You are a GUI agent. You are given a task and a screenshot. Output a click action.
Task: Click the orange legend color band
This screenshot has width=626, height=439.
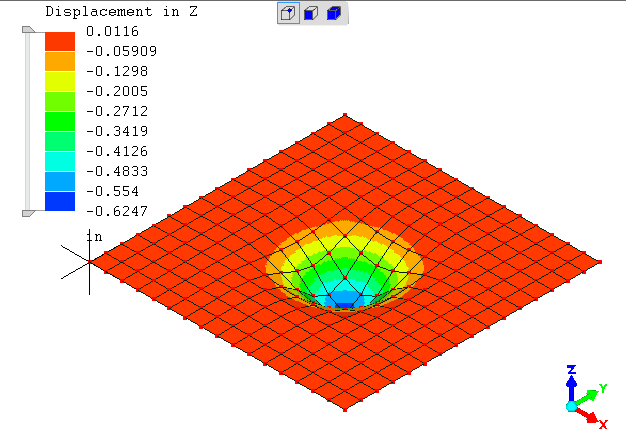pos(60,61)
